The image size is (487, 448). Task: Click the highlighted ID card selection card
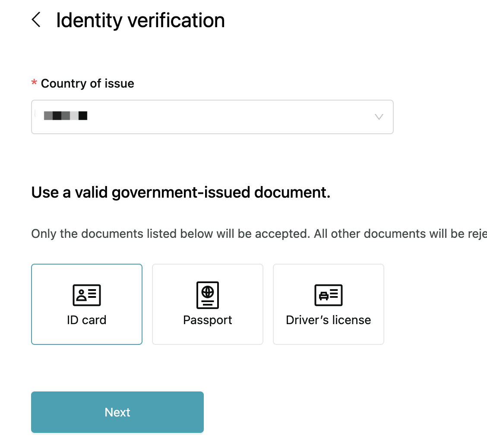point(86,304)
